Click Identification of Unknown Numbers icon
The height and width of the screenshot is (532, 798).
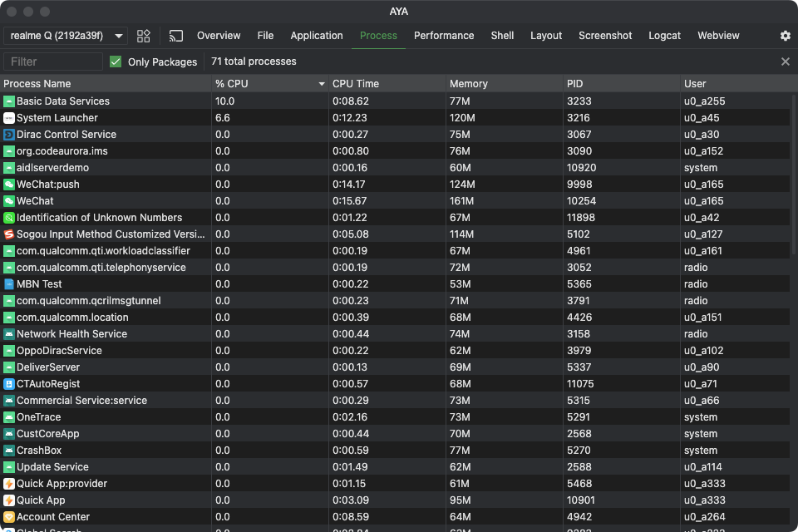(x=8, y=218)
